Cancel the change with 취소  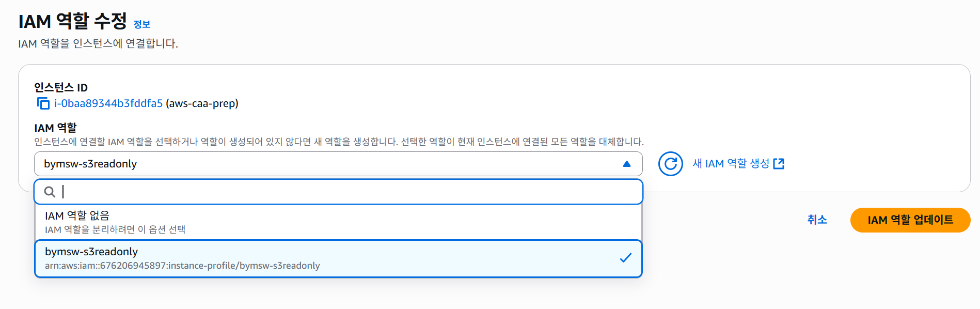[x=816, y=220]
